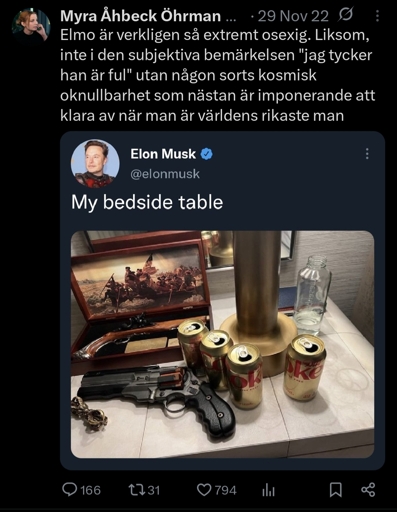Screen dimensions: 397x512
Task: Click the blue verified checkmark badge
Action: click(x=207, y=154)
